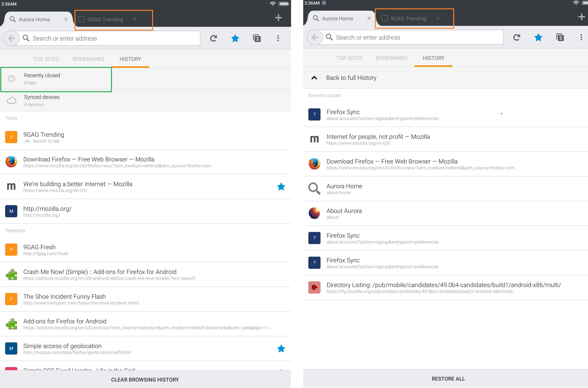
Task: Click orange 9 favicon of 9GAG Fresh
Action: (x=11, y=249)
